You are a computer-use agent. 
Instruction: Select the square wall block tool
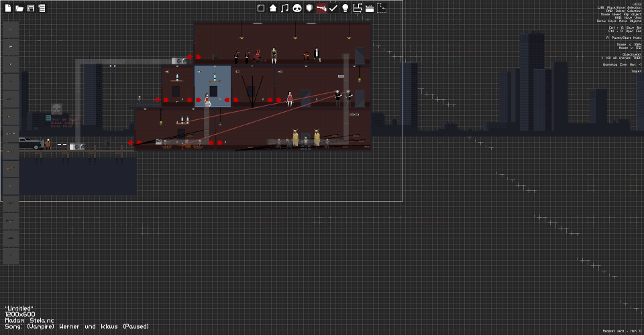261,8
